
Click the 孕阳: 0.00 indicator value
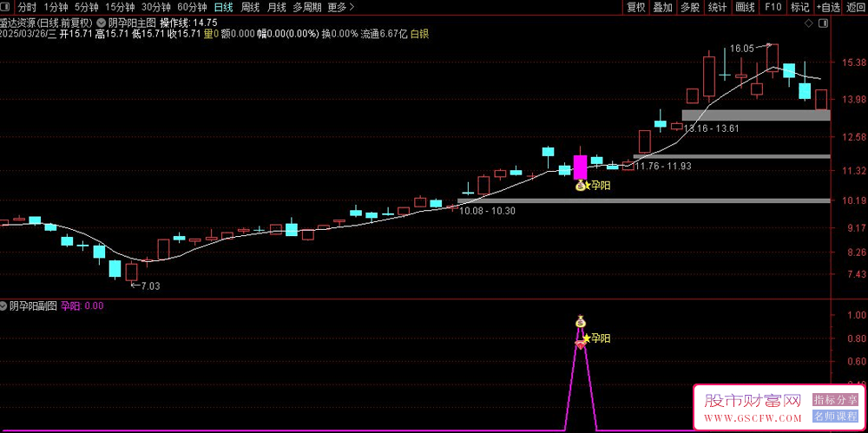point(82,305)
